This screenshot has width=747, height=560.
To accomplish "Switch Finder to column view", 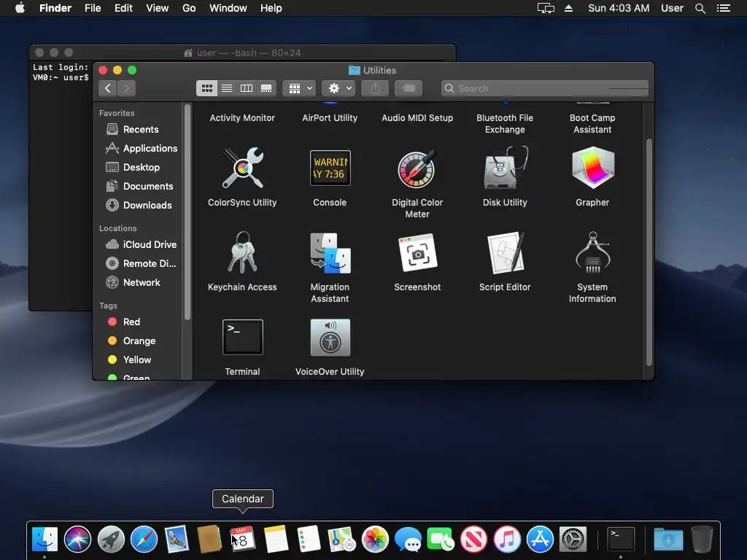I will click(247, 88).
